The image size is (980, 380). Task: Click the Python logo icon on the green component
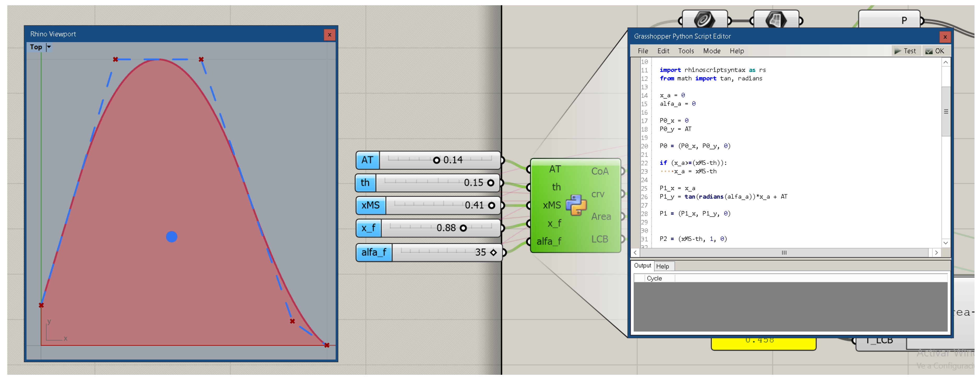tap(576, 205)
